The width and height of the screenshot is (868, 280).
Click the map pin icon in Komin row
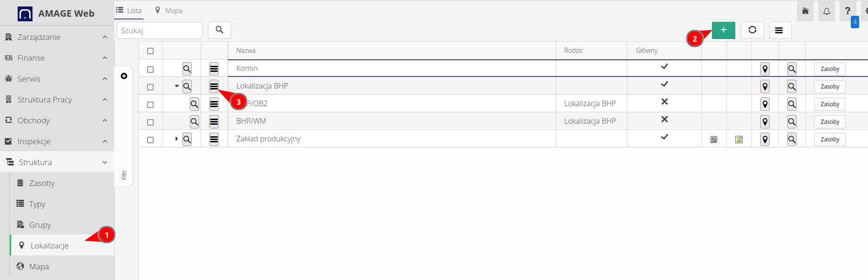click(x=765, y=69)
